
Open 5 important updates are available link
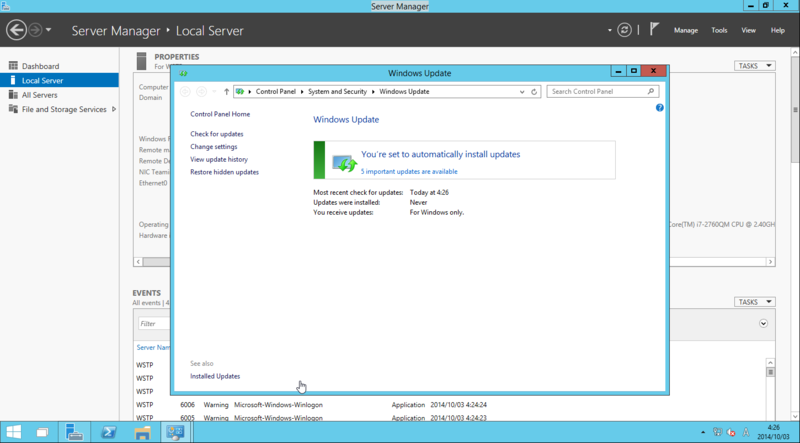[409, 171]
